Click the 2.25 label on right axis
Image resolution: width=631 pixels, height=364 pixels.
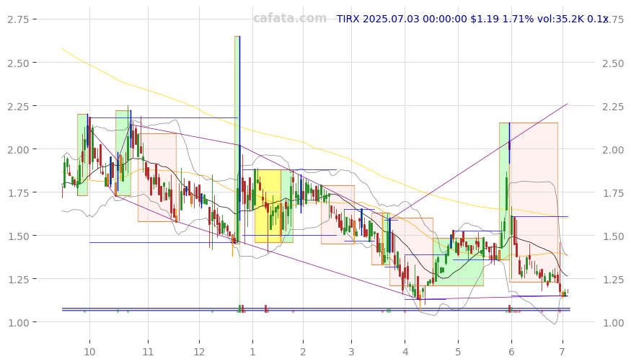point(613,107)
